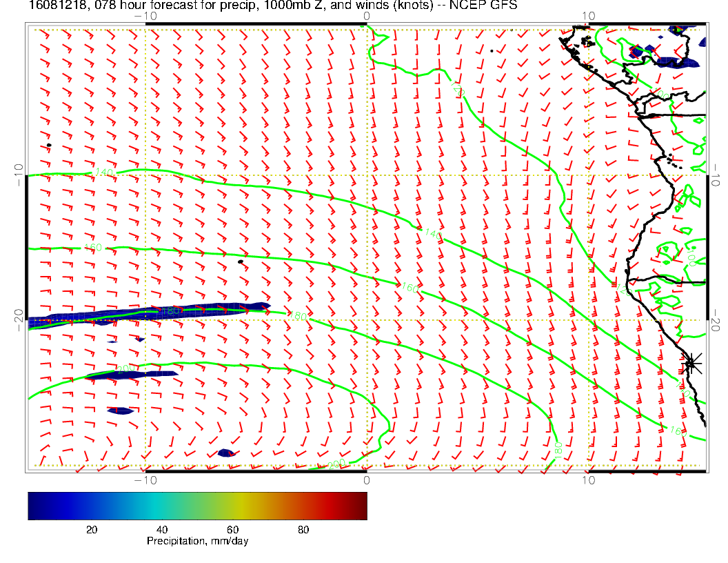Click the 'Precipitation, mm/day' colorbar label
This screenshot has height=563, width=728.
pyautogui.click(x=197, y=542)
